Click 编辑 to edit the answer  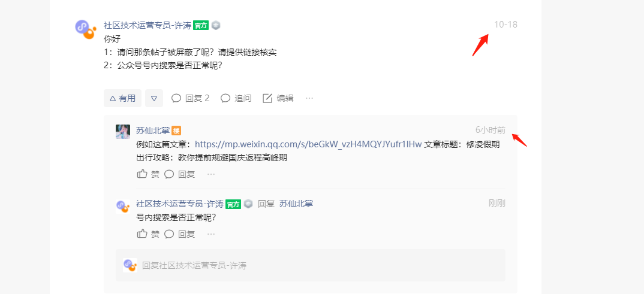pyautogui.click(x=278, y=98)
